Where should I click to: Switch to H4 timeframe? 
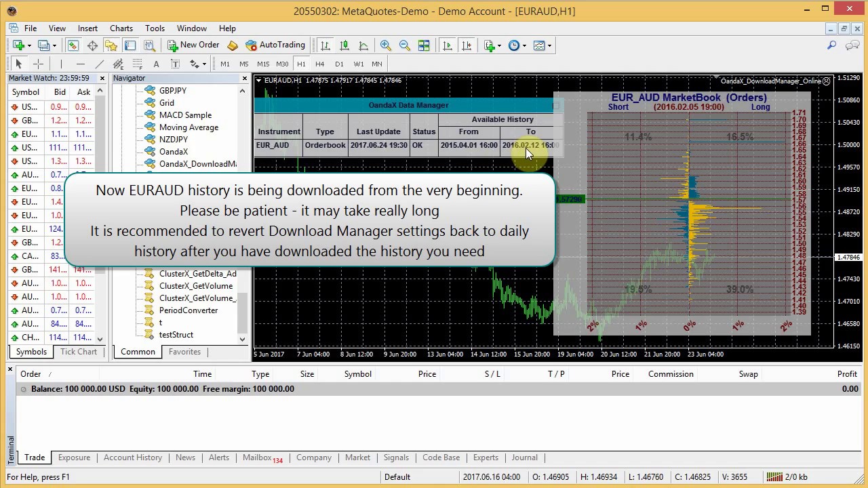(320, 64)
